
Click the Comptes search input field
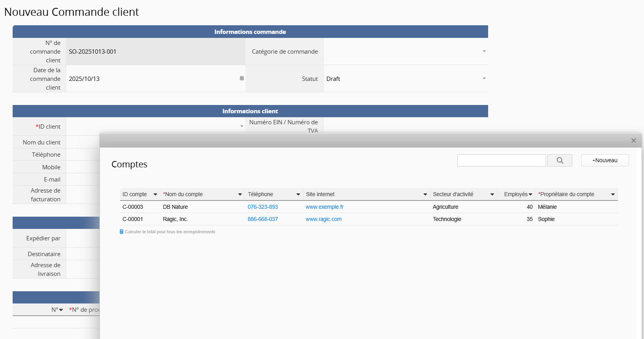501,160
